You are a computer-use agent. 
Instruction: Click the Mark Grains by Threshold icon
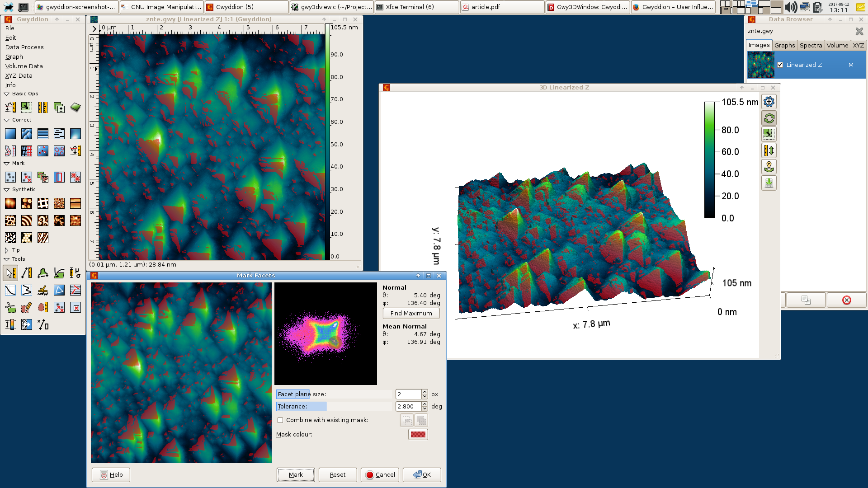coord(10,177)
